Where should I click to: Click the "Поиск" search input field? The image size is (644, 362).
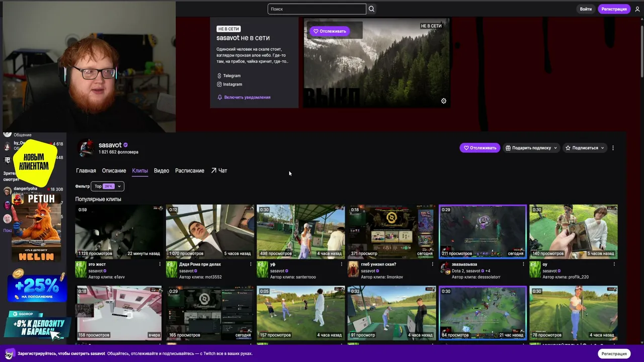click(x=316, y=9)
